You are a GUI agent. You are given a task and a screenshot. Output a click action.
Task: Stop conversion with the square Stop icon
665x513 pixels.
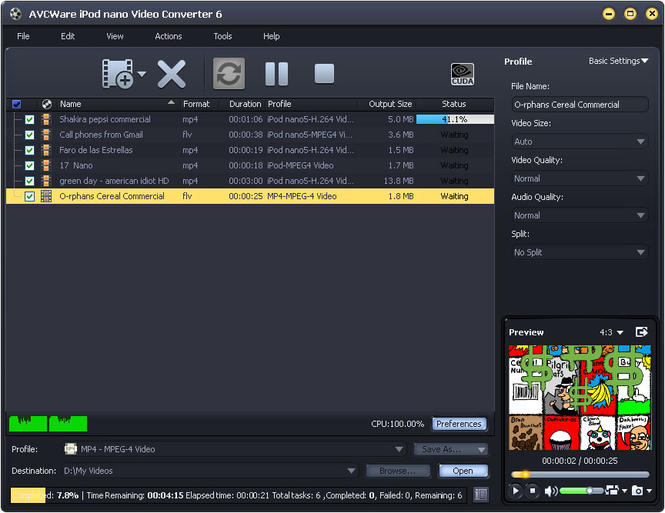tap(324, 74)
